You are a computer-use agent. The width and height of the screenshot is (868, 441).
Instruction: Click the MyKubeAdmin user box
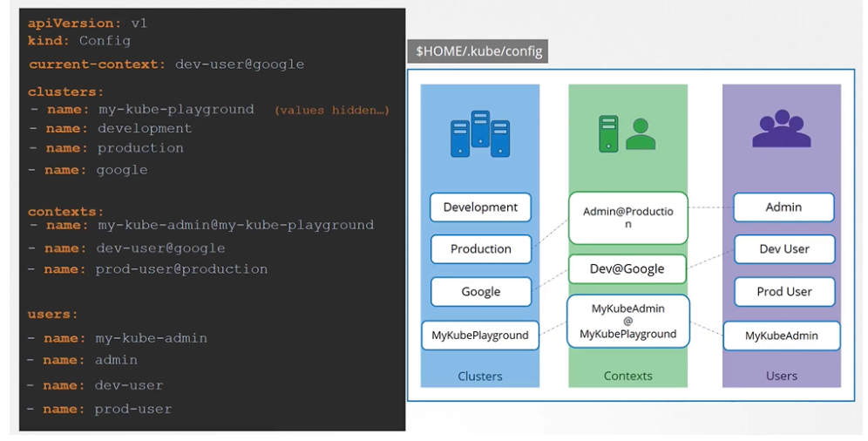782,336
